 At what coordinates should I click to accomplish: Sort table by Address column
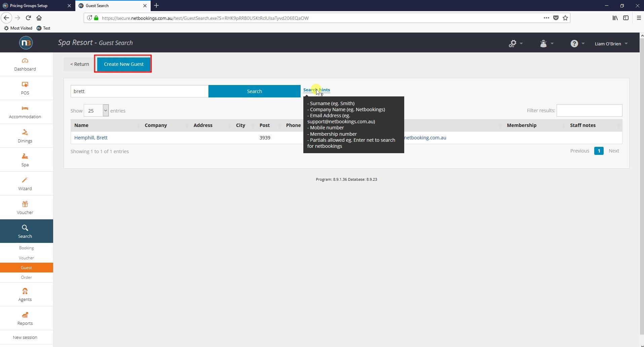[x=212, y=125]
